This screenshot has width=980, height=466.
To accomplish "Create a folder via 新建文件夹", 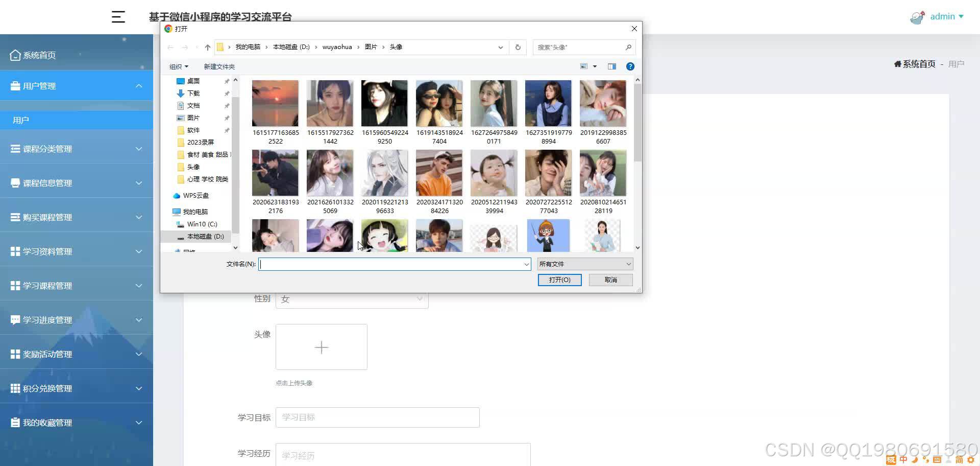I will pyautogui.click(x=218, y=66).
